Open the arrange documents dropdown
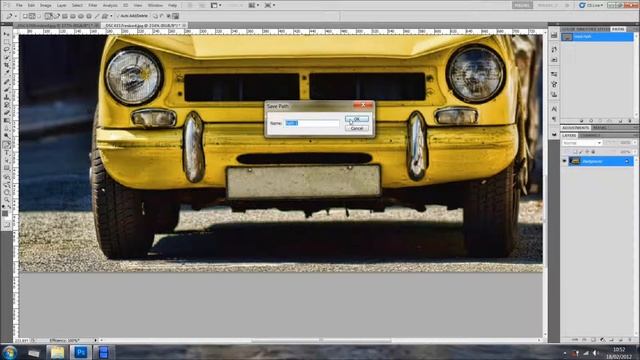The image size is (640, 360). click(x=254, y=5)
